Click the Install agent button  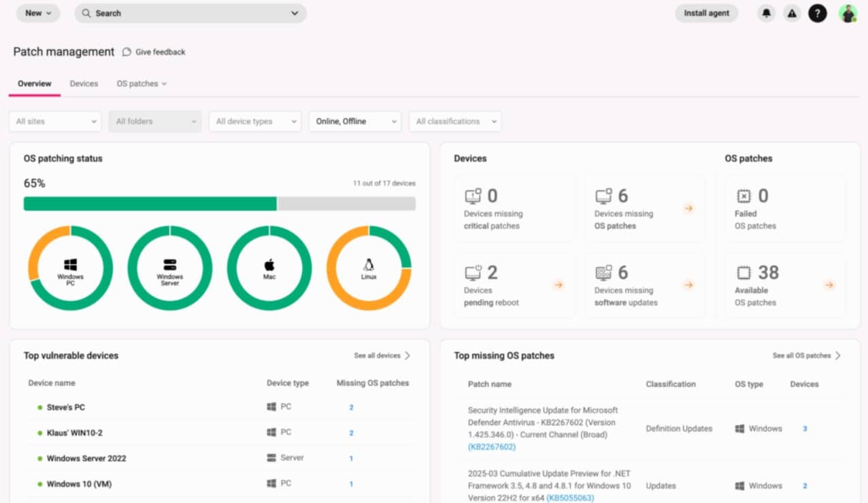tap(706, 13)
